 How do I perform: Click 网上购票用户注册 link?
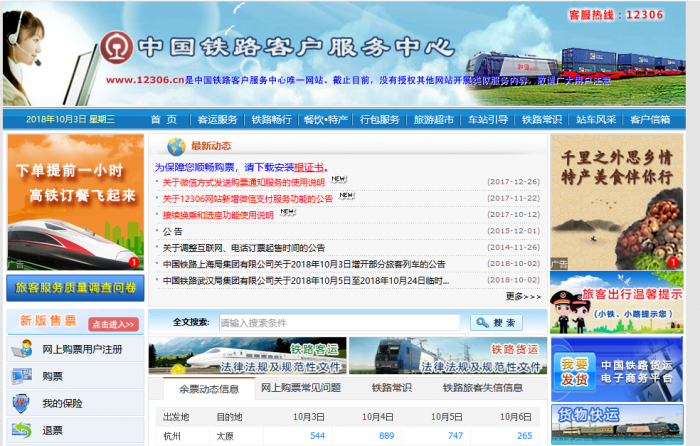(x=82, y=349)
